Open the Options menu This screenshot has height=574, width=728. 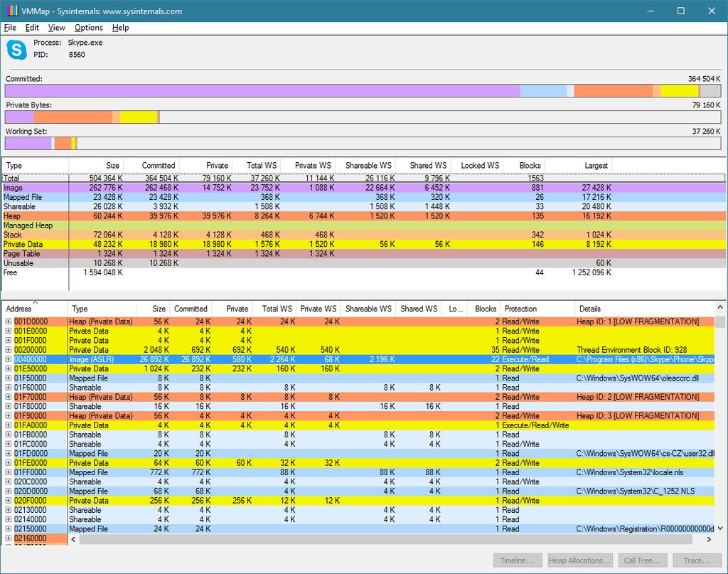[x=89, y=28]
